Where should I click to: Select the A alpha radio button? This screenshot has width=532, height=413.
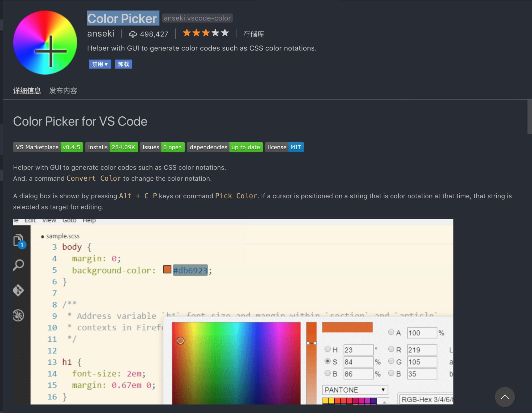(x=391, y=332)
